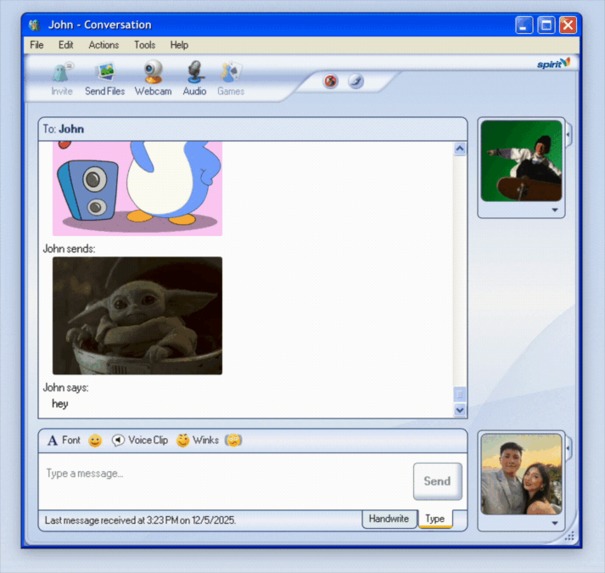The height and width of the screenshot is (573, 605).
Task: Collapse John's display picture panel side arrow
Action: pyautogui.click(x=568, y=134)
